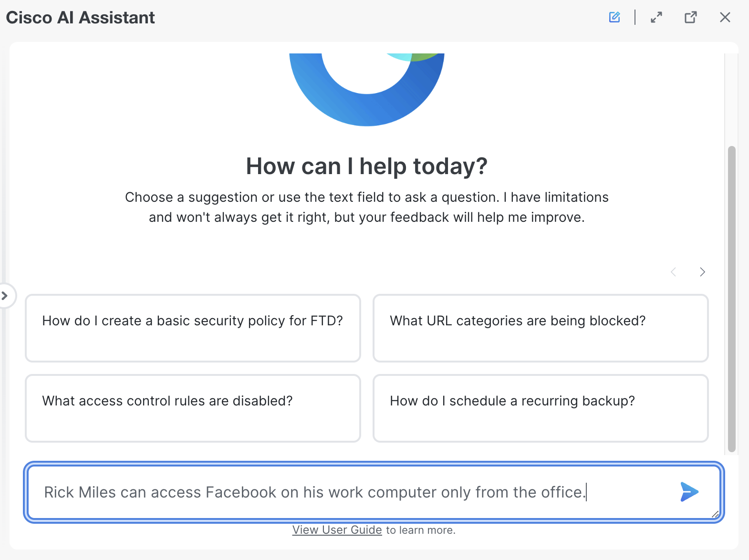Open the assistant in a pop-out window

(690, 18)
